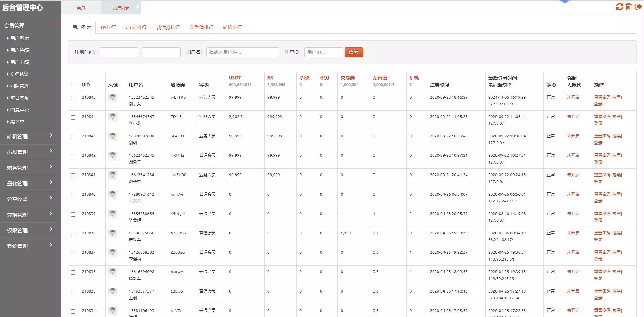The image size is (644, 317).
Task: Click the orange 搜索 button
Action: pyautogui.click(x=353, y=52)
